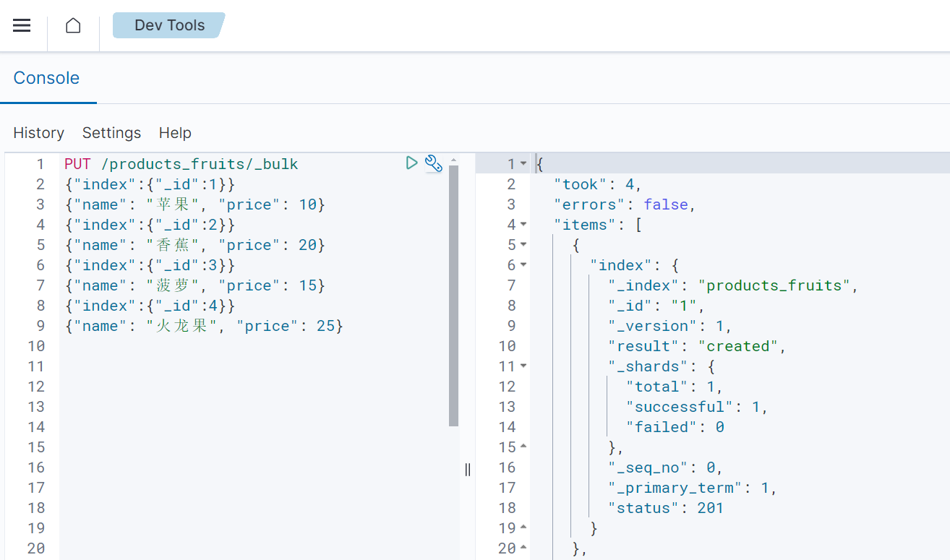This screenshot has height=560, width=950.
Task: Click empty line 10 in the request editor
Action: [217, 346]
